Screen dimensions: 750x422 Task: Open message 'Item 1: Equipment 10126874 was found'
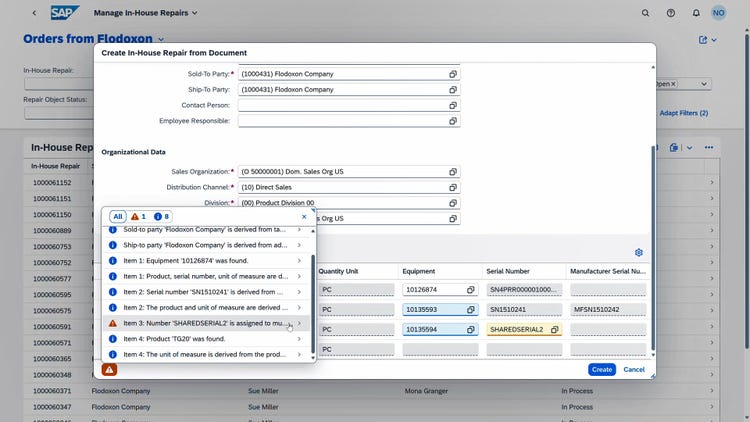206,261
